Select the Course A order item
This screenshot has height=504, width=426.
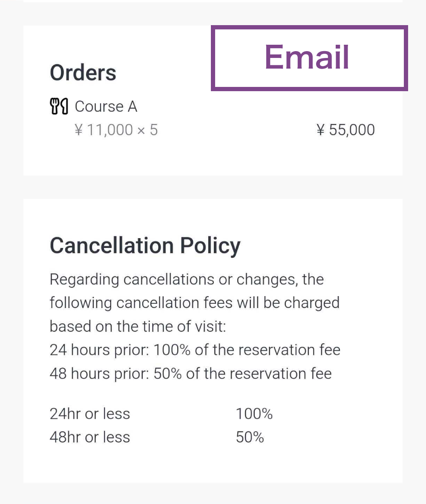(x=106, y=107)
